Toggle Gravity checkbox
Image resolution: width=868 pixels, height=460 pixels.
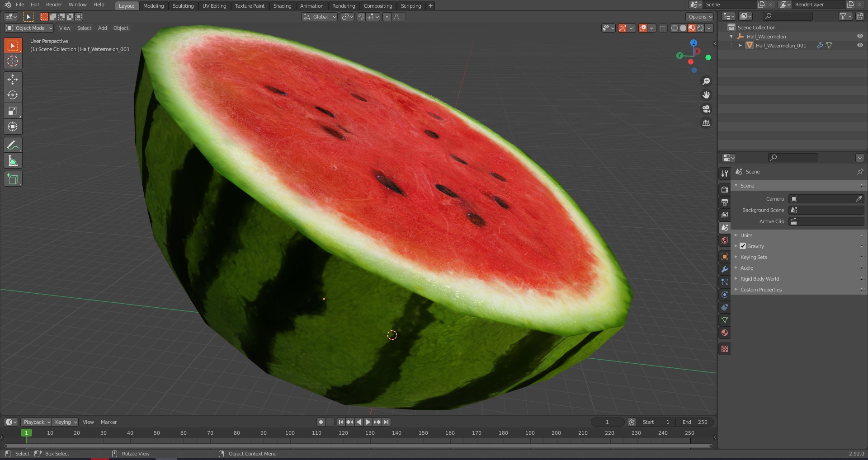point(743,246)
